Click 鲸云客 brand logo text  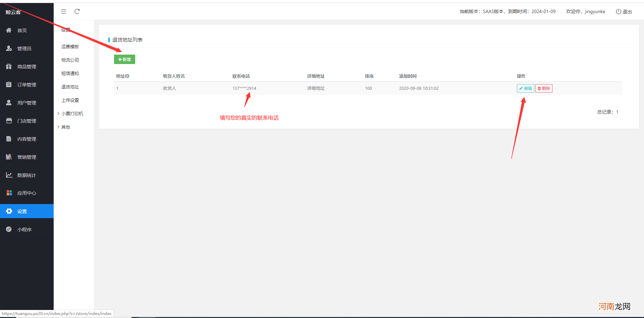pyautogui.click(x=13, y=12)
